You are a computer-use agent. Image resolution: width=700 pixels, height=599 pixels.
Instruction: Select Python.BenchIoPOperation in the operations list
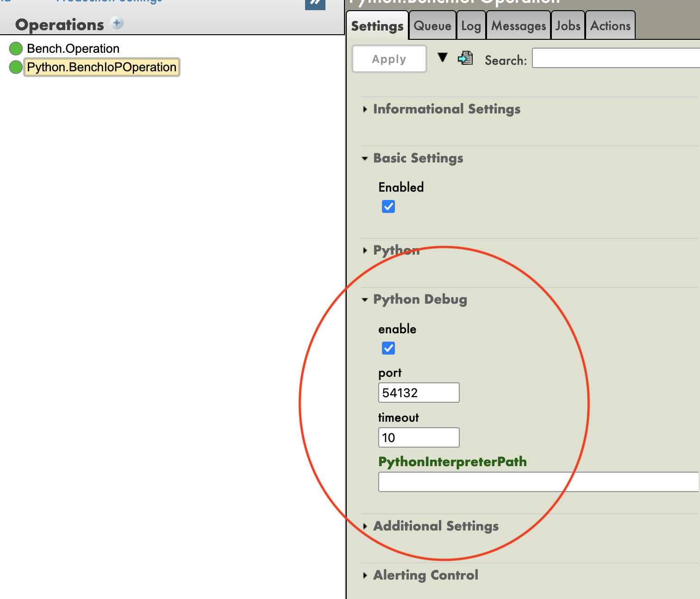pos(101,67)
